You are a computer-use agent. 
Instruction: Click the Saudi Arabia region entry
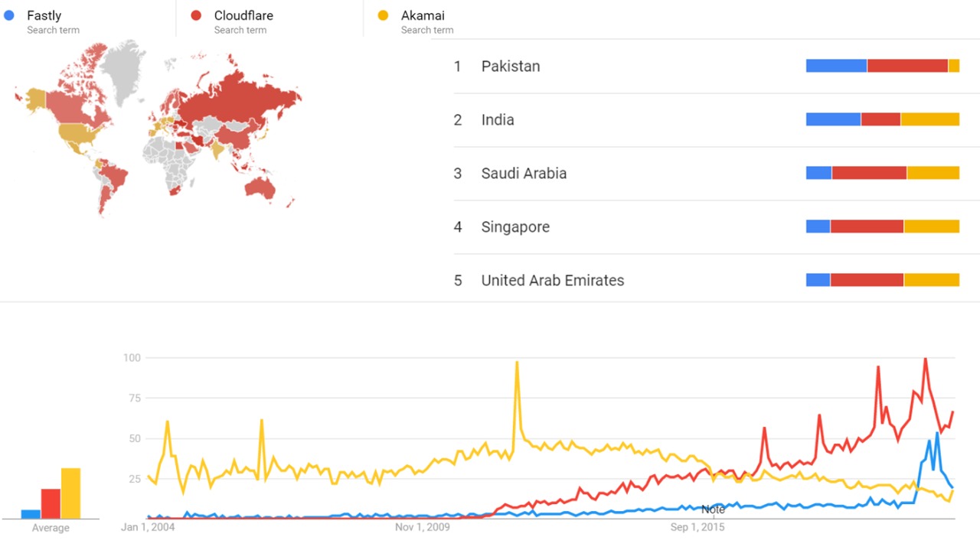coord(524,174)
